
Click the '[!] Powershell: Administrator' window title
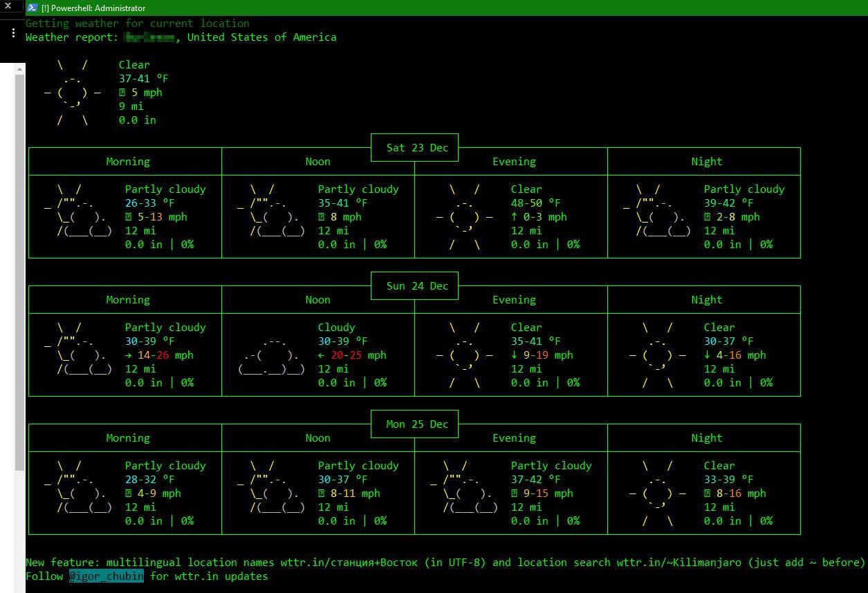[x=93, y=8]
